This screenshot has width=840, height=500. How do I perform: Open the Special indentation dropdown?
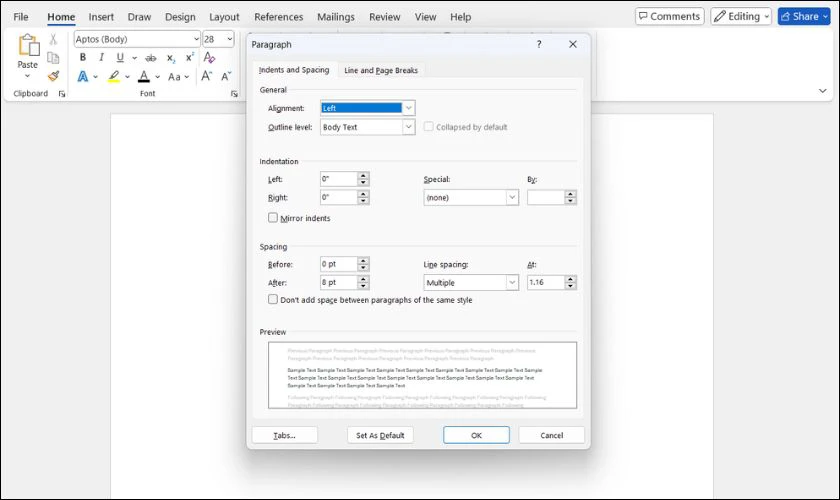[471, 198]
